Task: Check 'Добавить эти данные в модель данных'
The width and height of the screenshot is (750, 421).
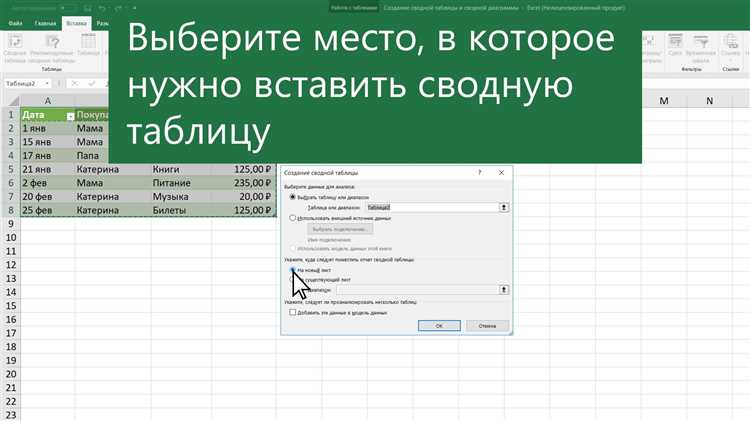Action: pyautogui.click(x=293, y=312)
